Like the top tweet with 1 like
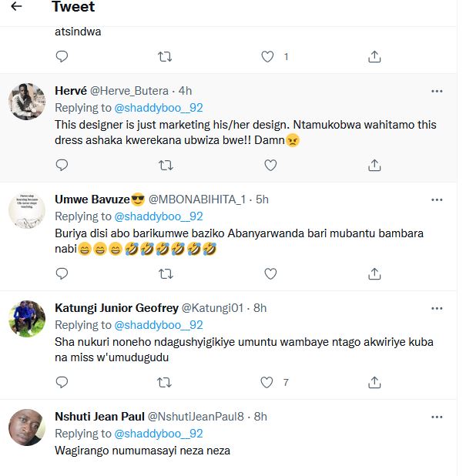The image size is (476, 476). pos(267,56)
